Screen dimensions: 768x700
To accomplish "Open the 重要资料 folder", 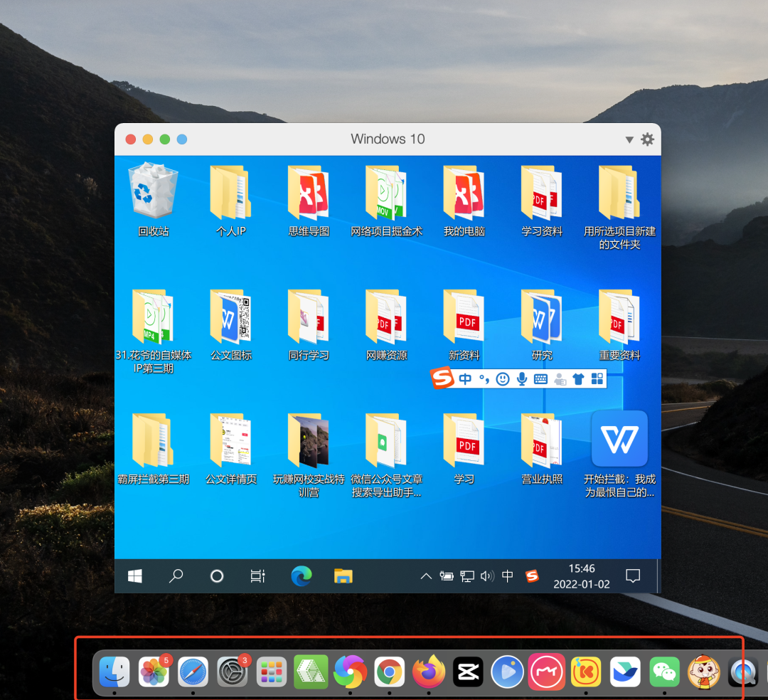I will click(x=619, y=324).
